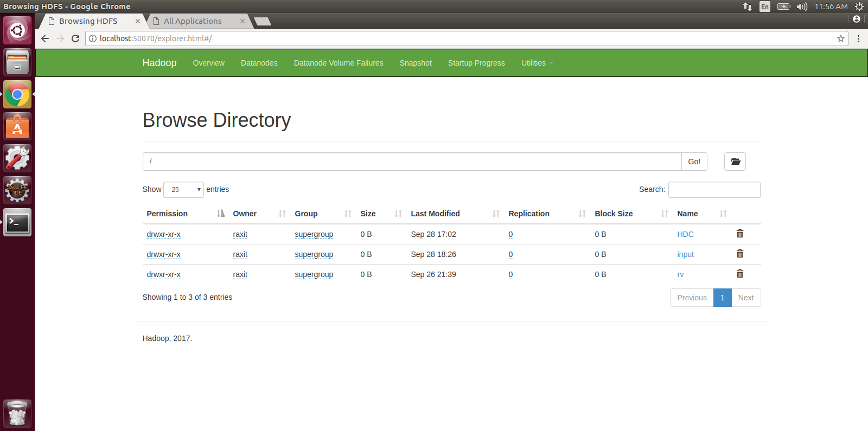
Task: Sort table by Block Size column
Action: pos(631,214)
